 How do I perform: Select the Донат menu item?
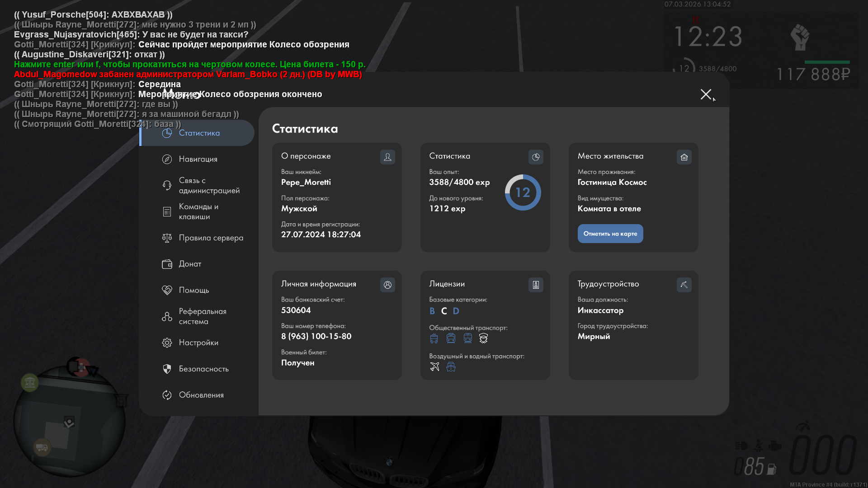coord(190,264)
